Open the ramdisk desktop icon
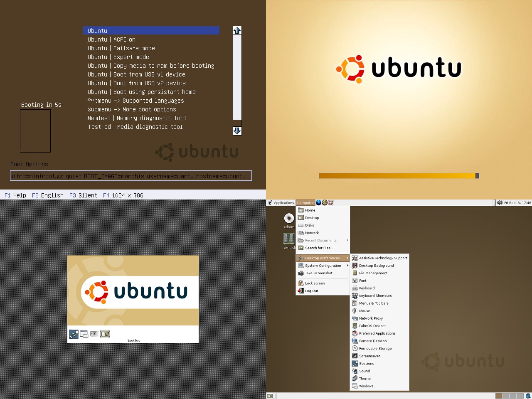This screenshot has height=399, width=532. pos(289,239)
